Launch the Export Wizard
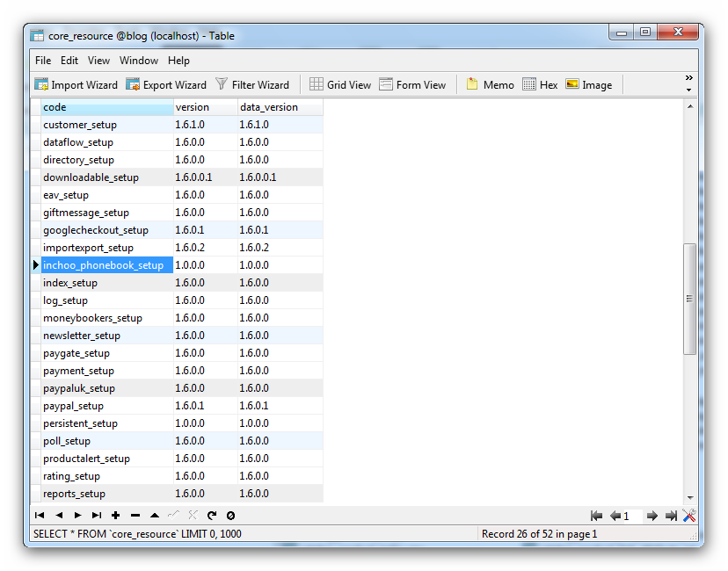 pyautogui.click(x=166, y=85)
